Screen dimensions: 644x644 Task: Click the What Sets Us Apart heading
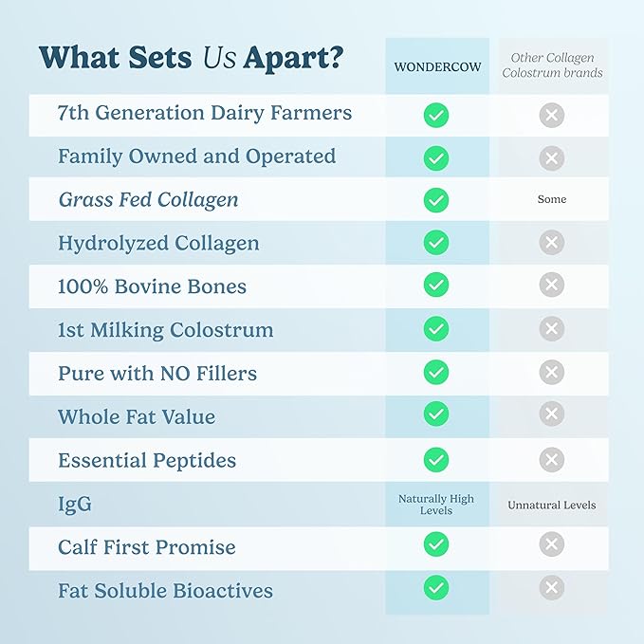(x=191, y=58)
